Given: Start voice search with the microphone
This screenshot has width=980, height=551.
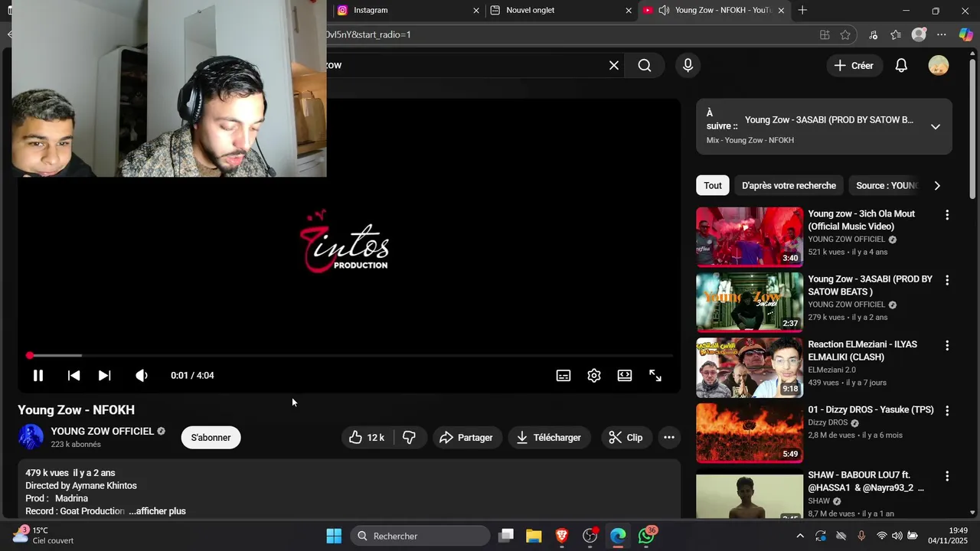Looking at the screenshot, I should (x=688, y=66).
